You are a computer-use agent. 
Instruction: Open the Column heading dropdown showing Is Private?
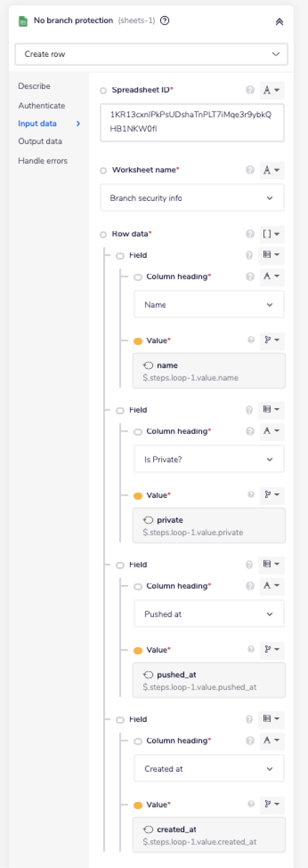(x=208, y=459)
